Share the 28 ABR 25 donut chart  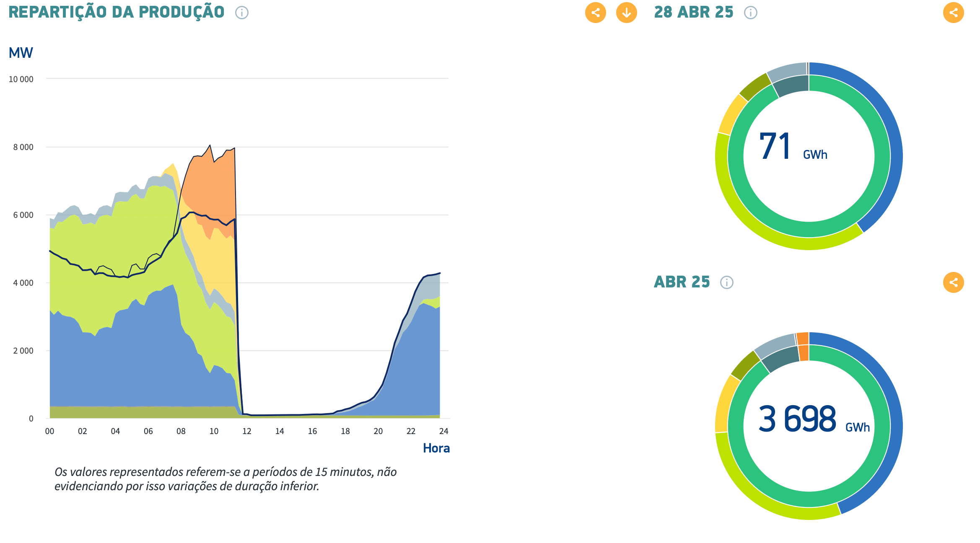click(953, 13)
